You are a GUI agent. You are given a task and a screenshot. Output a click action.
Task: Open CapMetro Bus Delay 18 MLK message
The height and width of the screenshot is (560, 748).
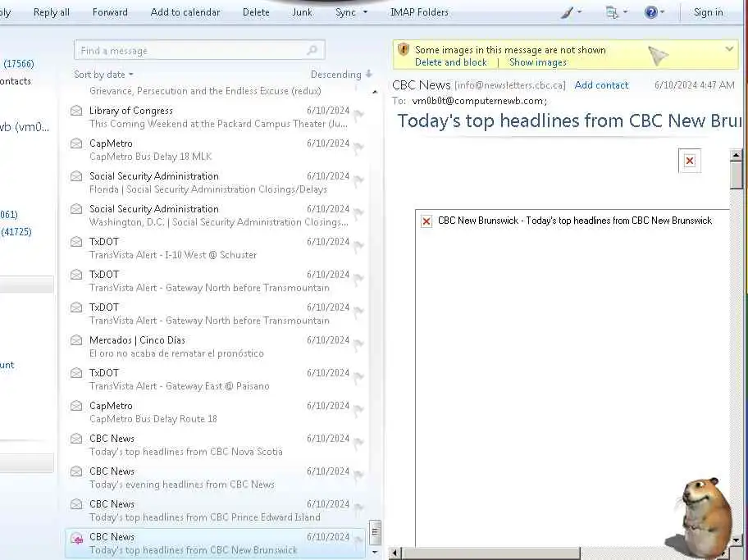[x=215, y=150]
